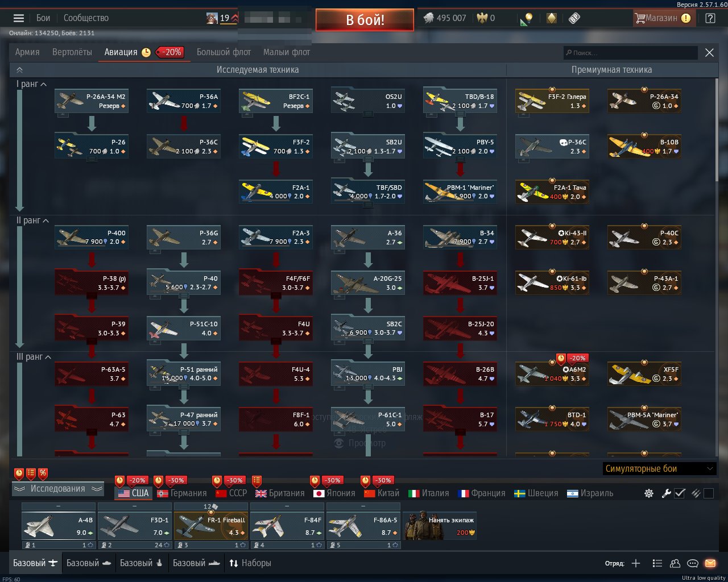728x582 pixels.
Task: Select the premium XF5F aircraft card
Action: click(644, 374)
